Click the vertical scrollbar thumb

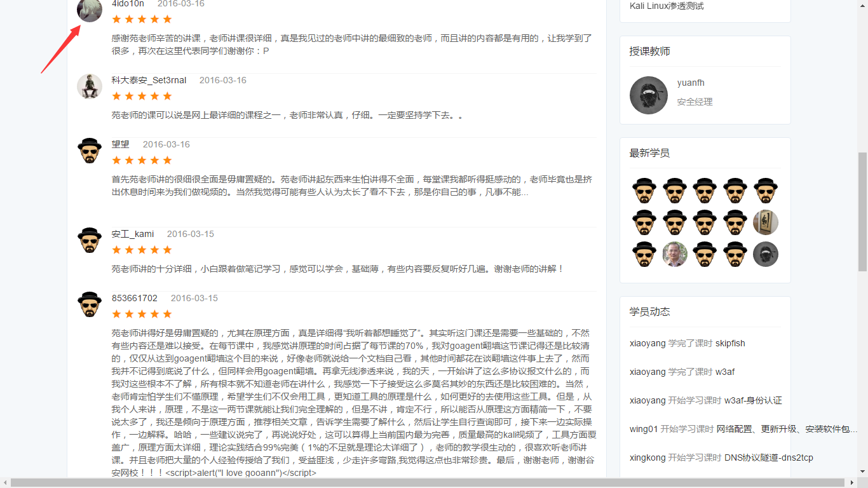[862, 212]
